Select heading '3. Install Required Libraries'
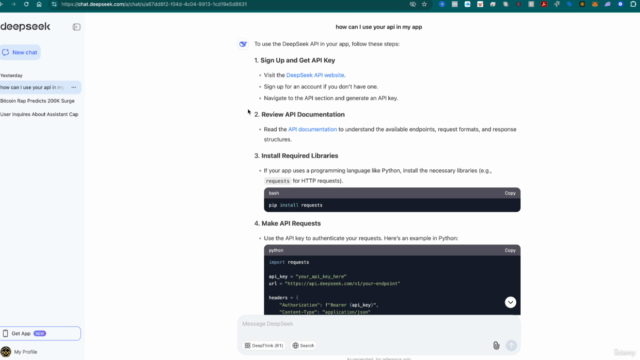This screenshot has width=640, height=360. click(x=296, y=156)
